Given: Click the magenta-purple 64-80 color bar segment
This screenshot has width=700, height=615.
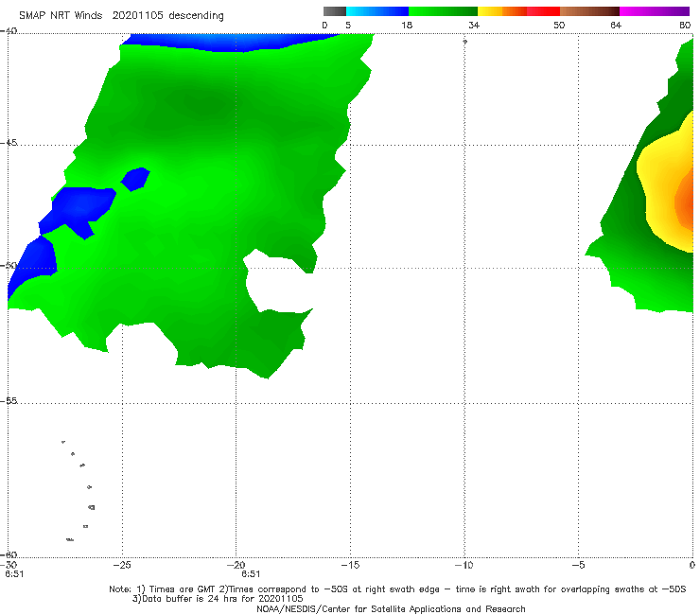Looking at the screenshot, I should [x=655, y=11].
